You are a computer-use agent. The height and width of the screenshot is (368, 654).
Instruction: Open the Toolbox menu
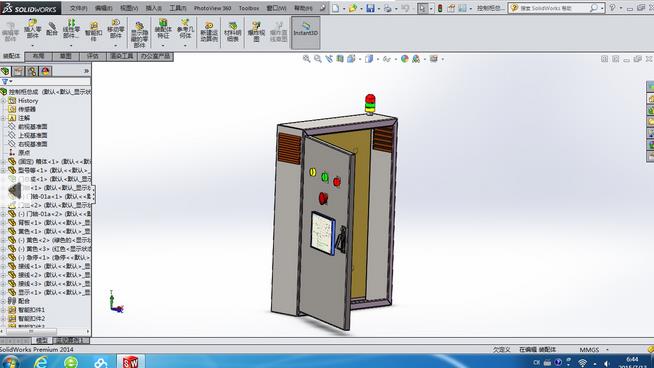[249, 8]
